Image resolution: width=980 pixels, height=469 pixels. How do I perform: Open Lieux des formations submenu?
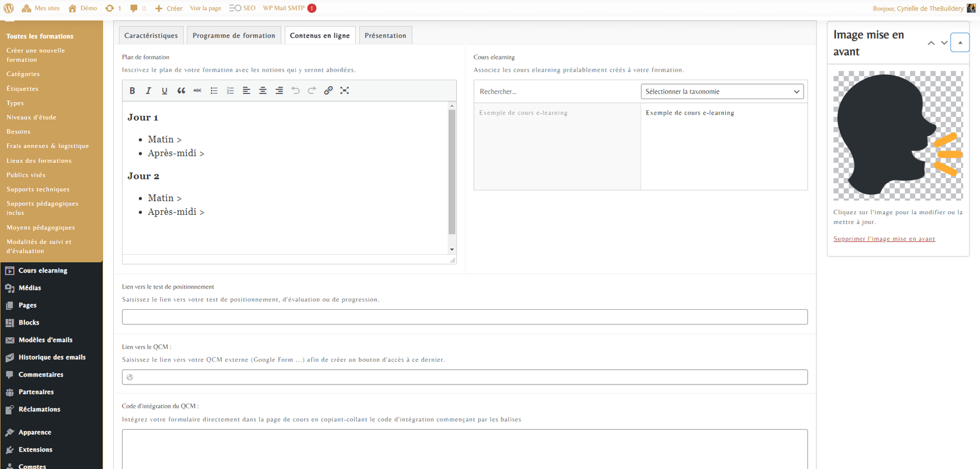tap(39, 160)
